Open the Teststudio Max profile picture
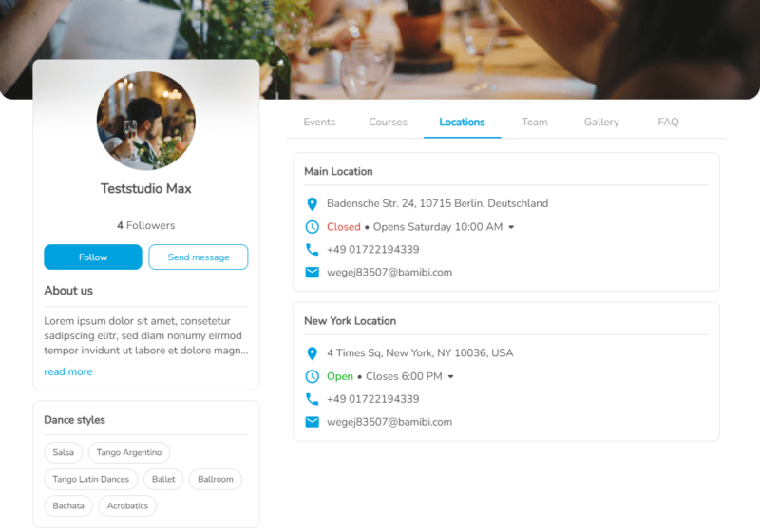The image size is (760, 532). 146,121
